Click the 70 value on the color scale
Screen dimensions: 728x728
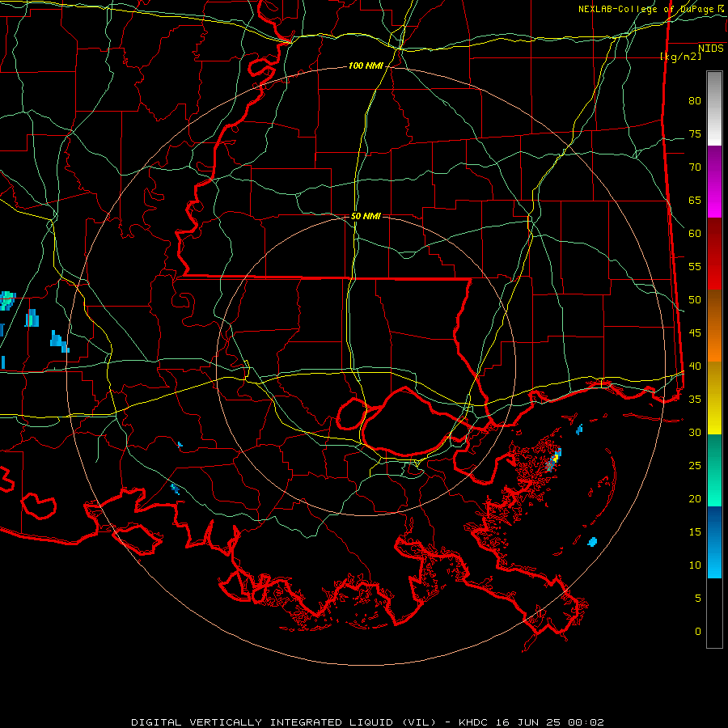point(695,167)
